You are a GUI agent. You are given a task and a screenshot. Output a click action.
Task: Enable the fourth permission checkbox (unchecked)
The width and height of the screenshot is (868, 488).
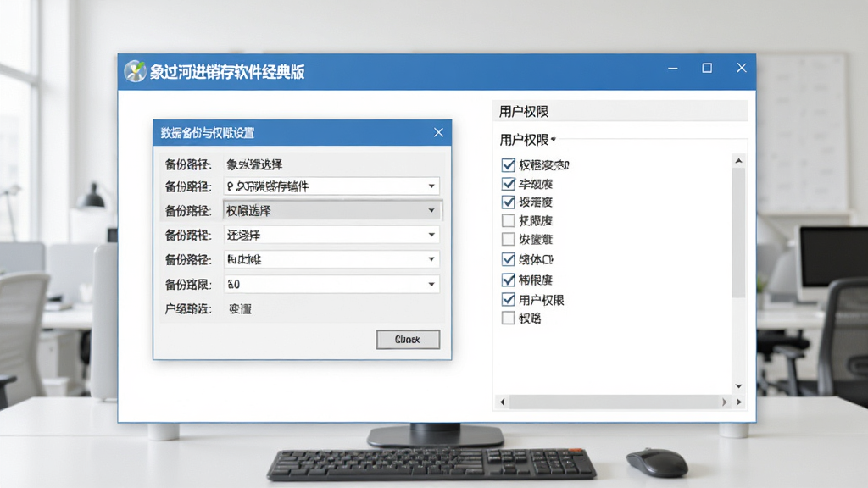pos(509,221)
